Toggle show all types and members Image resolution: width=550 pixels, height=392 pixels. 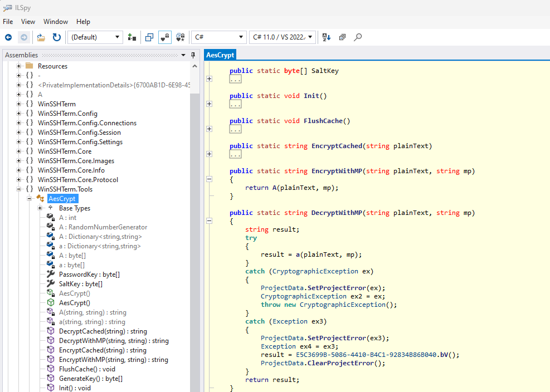[x=181, y=37]
